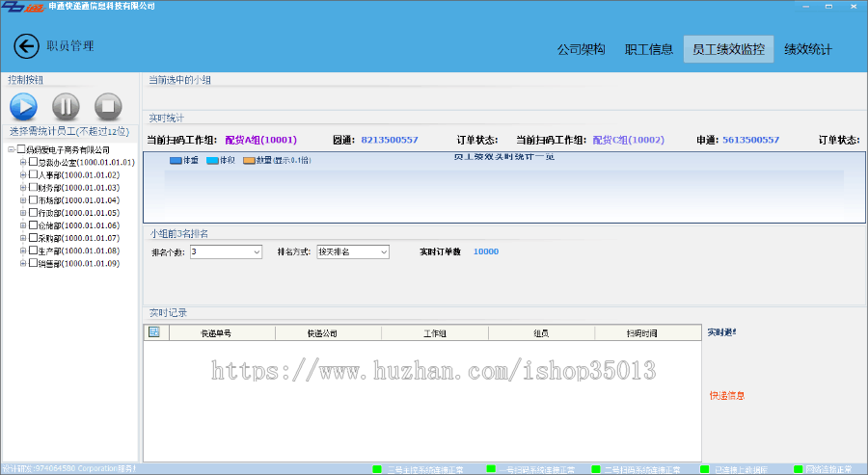
Task: Click the empty real-time record table body
Action: (x=422, y=401)
